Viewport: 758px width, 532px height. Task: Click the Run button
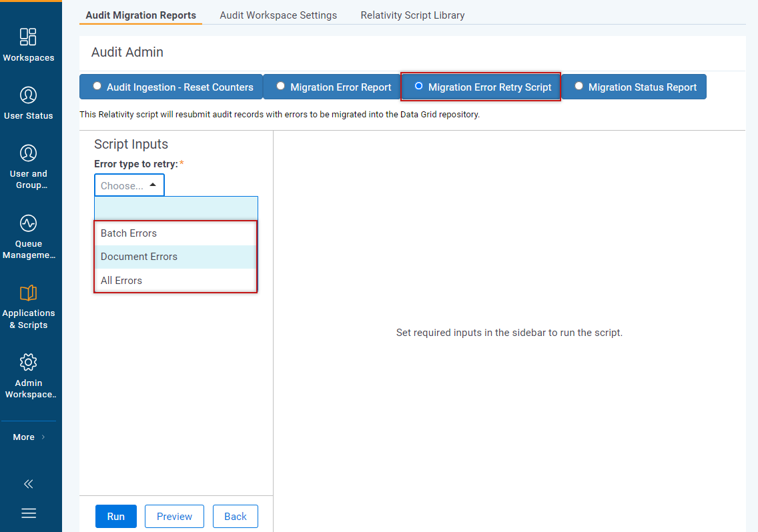(x=116, y=517)
